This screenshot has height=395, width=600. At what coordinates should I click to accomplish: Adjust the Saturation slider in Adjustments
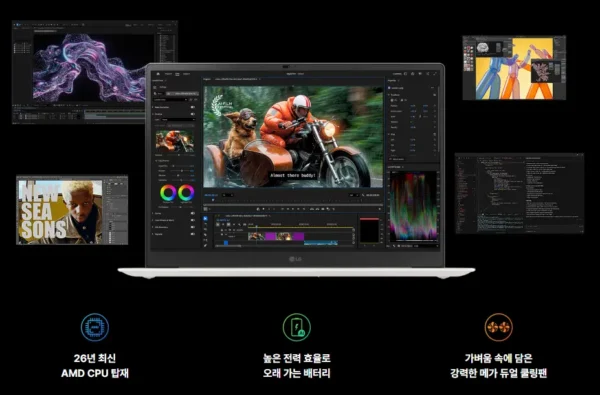click(181, 180)
